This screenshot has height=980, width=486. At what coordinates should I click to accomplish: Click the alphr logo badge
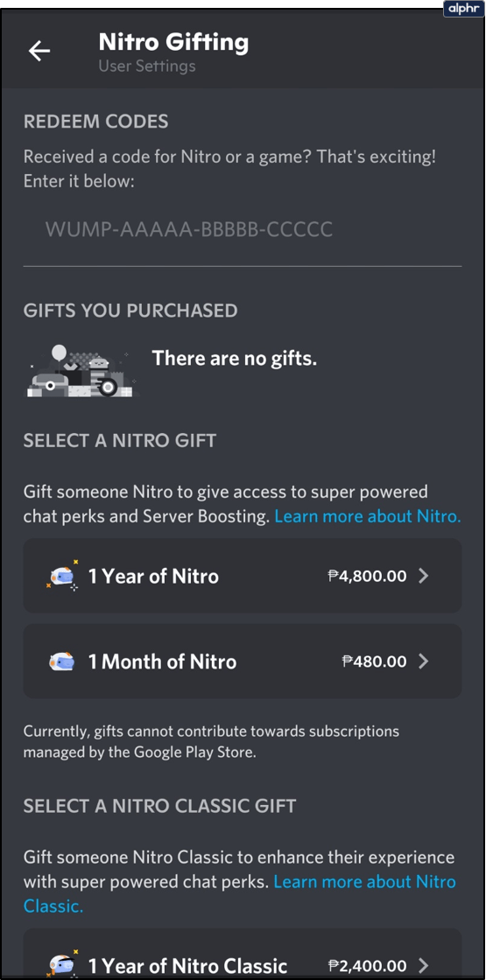463,10
